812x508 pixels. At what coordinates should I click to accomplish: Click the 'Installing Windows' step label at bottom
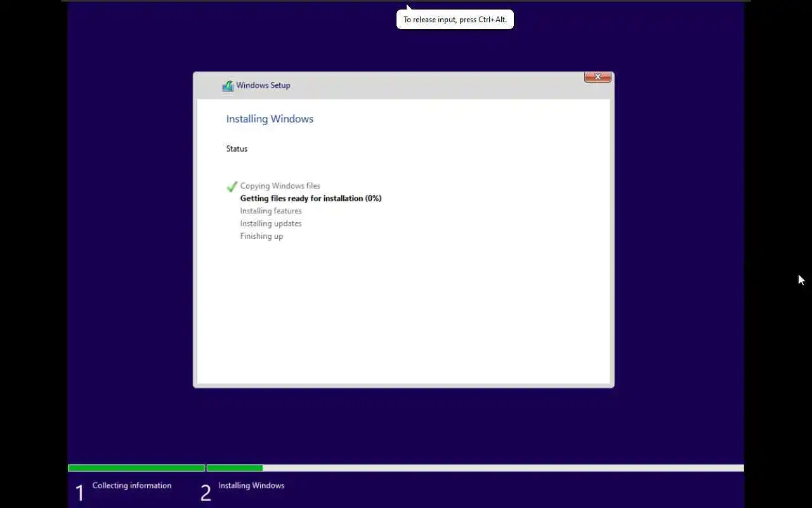pos(251,485)
